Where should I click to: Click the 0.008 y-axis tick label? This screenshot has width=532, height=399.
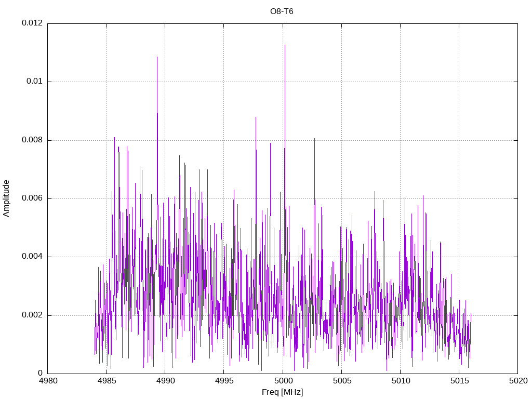32,140
